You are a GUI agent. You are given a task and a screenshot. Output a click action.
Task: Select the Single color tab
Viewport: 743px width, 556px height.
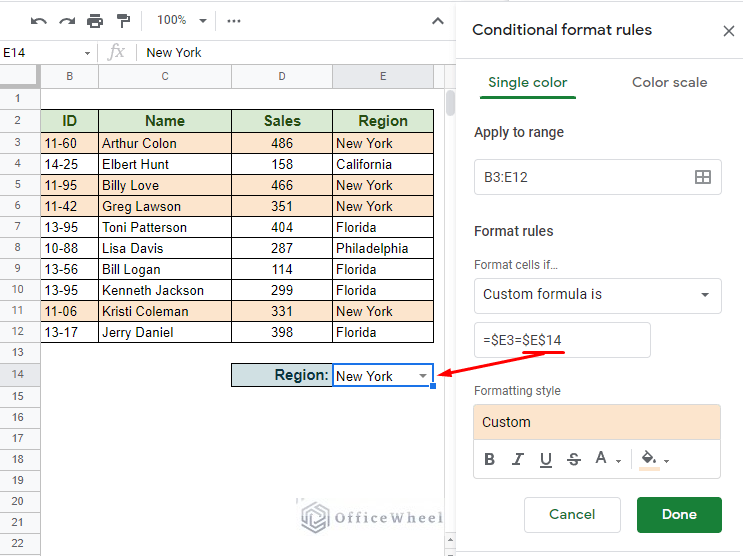coord(527,82)
